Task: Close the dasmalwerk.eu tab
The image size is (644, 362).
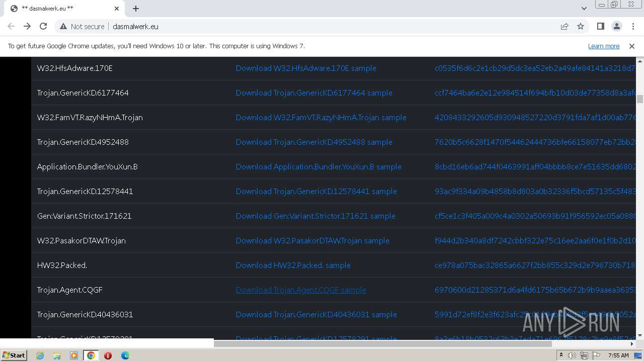Action: click(117, 9)
